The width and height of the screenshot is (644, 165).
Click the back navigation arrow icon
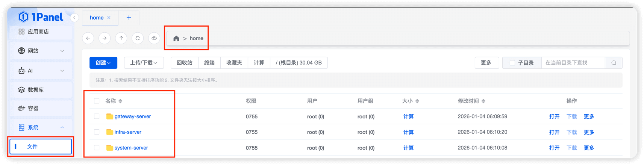[x=88, y=38]
